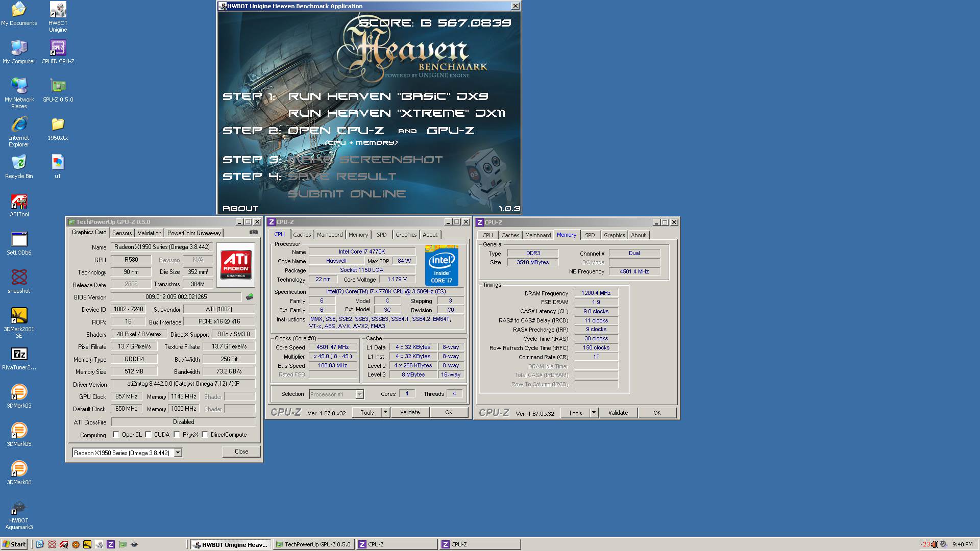
Task: Switch to TechPowerUp GPU-Z taskbar button
Action: (x=313, y=544)
